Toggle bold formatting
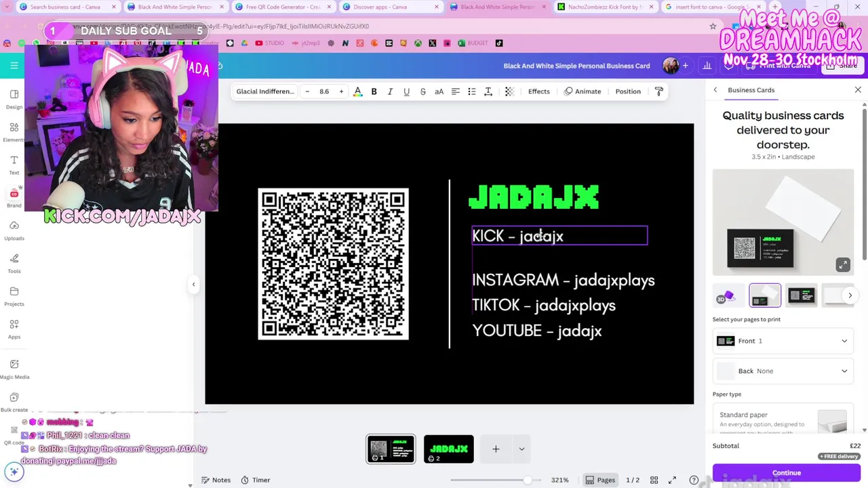The image size is (868, 488). coord(374,91)
